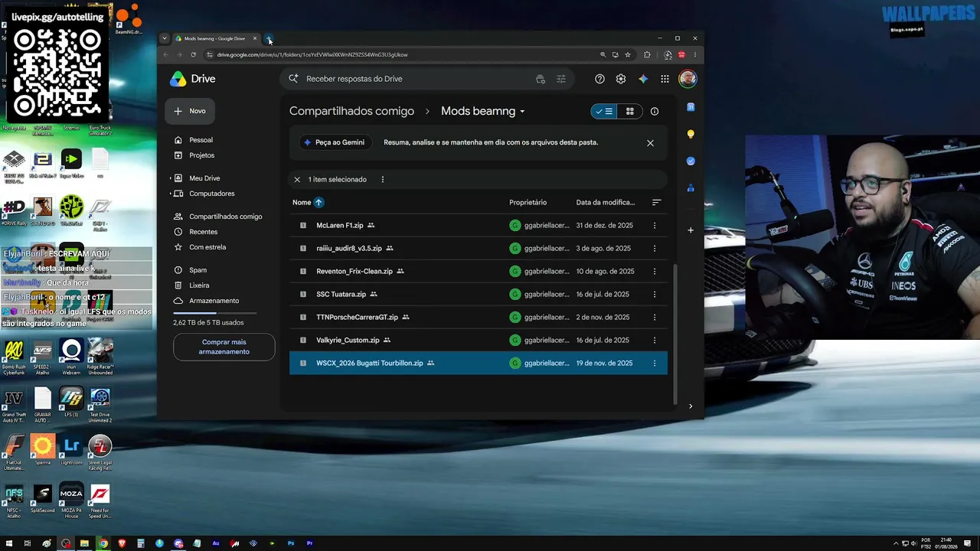The width and height of the screenshot is (980, 551).
Task: Open Google Tasks side panel icon
Action: tap(691, 161)
